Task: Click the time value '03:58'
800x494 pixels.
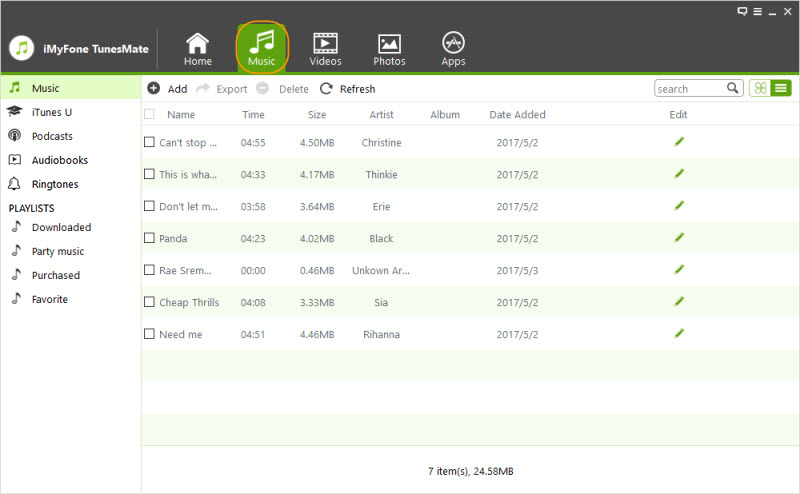Action: point(253,206)
